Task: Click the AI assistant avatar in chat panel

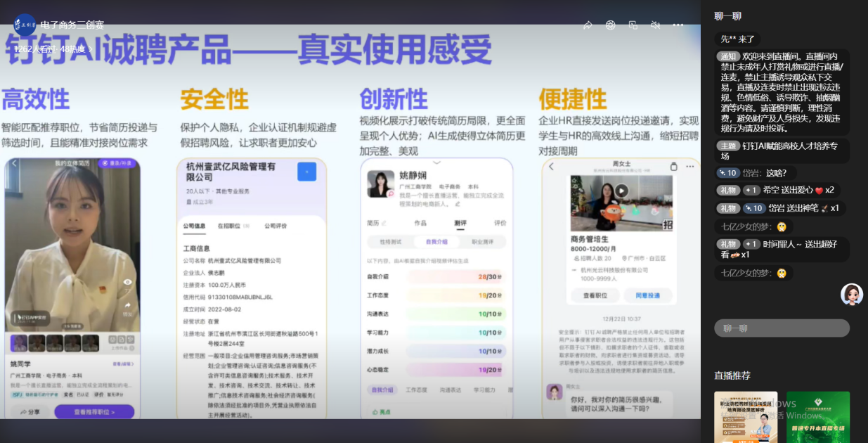Action: point(851,294)
